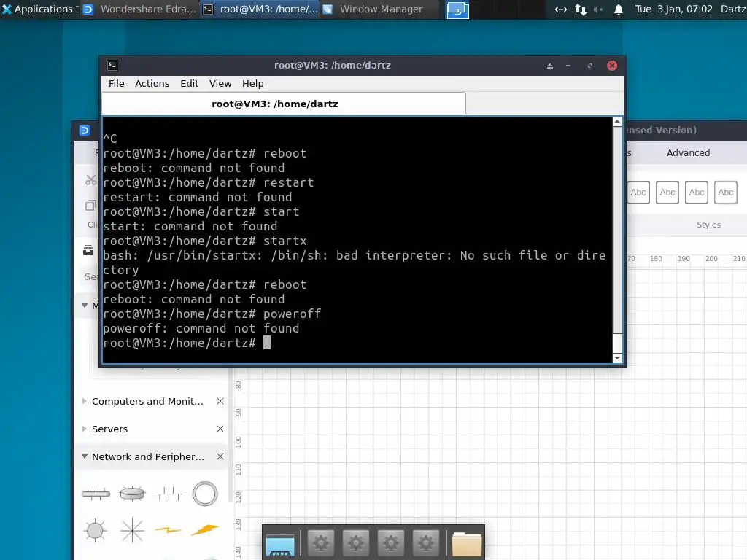Collapse the Network and Peripherals library
Screen dimensions: 747x560
click(x=85, y=456)
